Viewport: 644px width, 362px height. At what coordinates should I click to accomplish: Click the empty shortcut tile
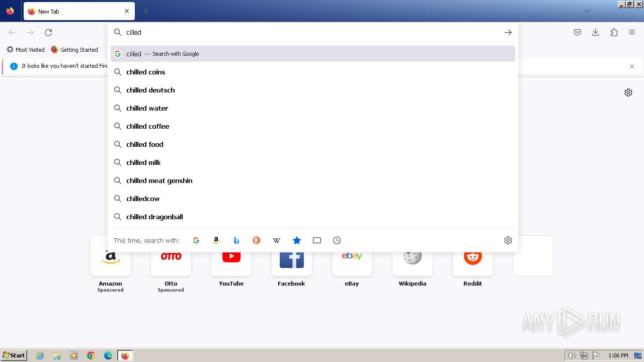[533, 256]
